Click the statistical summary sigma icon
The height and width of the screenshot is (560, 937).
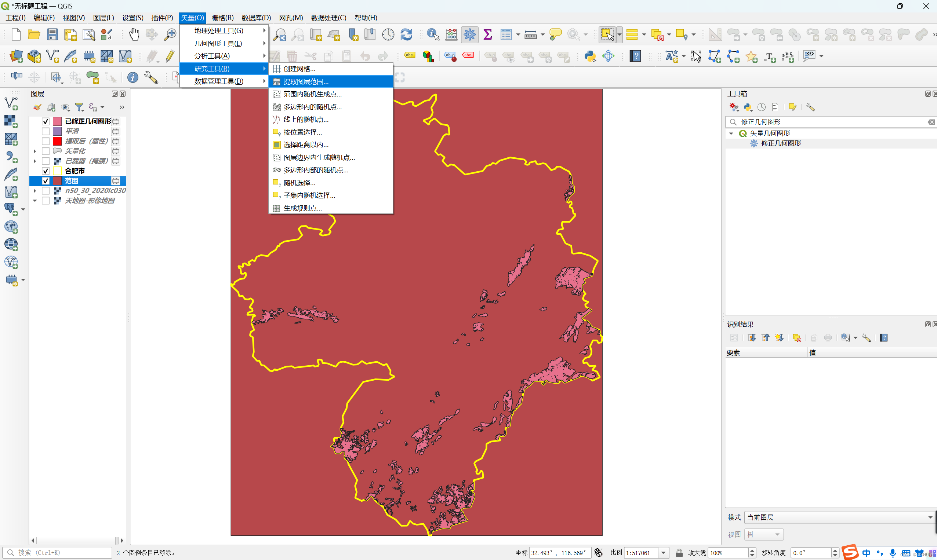(x=487, y=35)
